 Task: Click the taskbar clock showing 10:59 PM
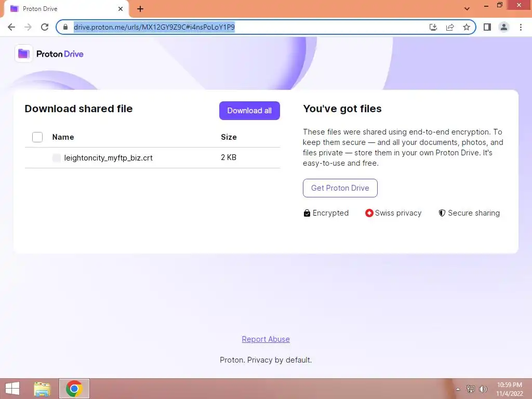point(510,389)
